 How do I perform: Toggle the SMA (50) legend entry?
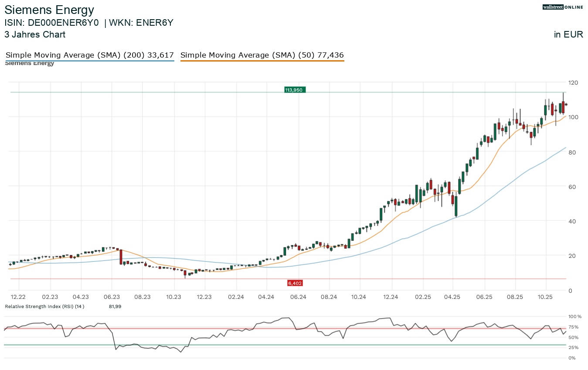pos(262,55)
